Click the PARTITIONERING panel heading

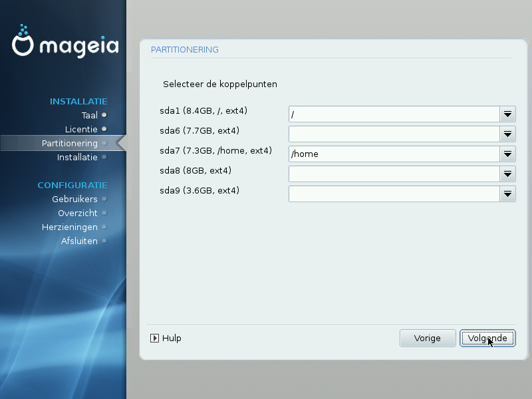coord(185,49)
